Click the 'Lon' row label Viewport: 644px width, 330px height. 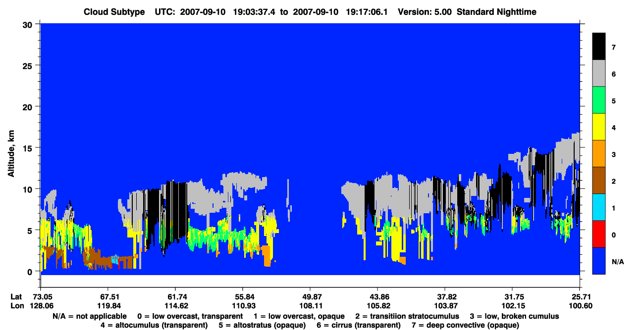[17, 306]
